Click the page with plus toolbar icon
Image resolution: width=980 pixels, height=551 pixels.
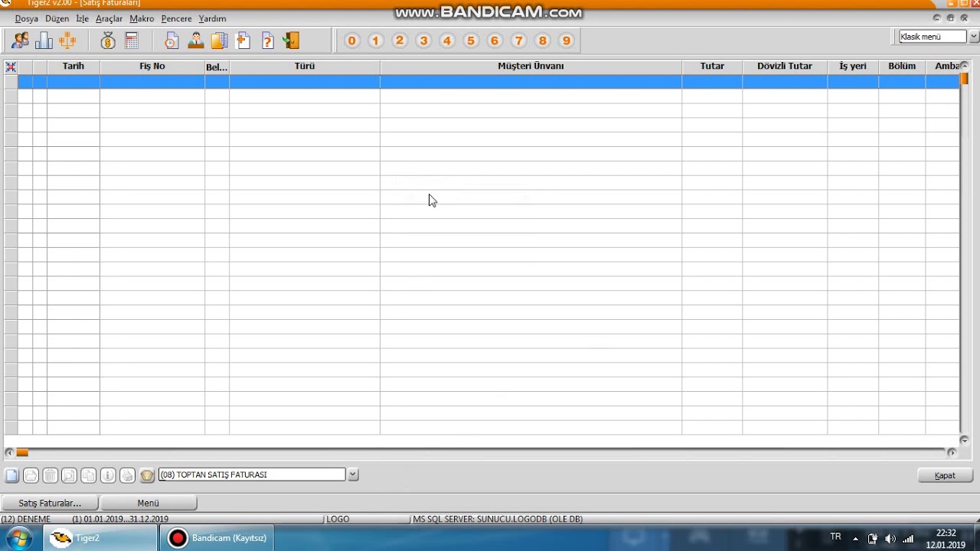(x=243, y=41)
